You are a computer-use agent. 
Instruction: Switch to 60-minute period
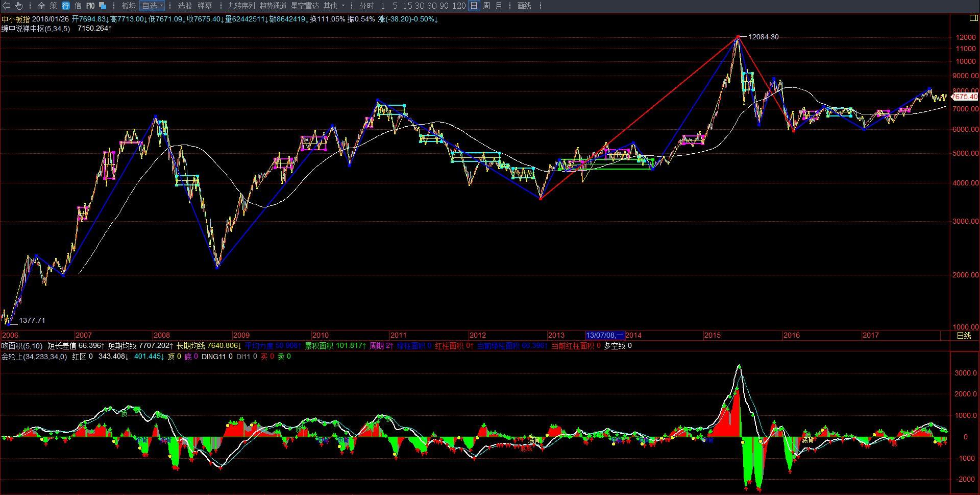[x=432, y=6]
